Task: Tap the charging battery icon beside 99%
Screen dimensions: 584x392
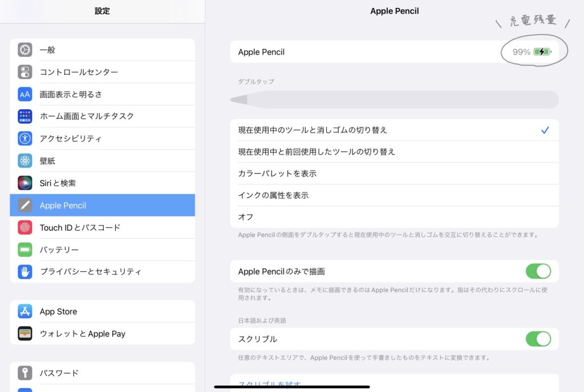Action: coord(542,52)
